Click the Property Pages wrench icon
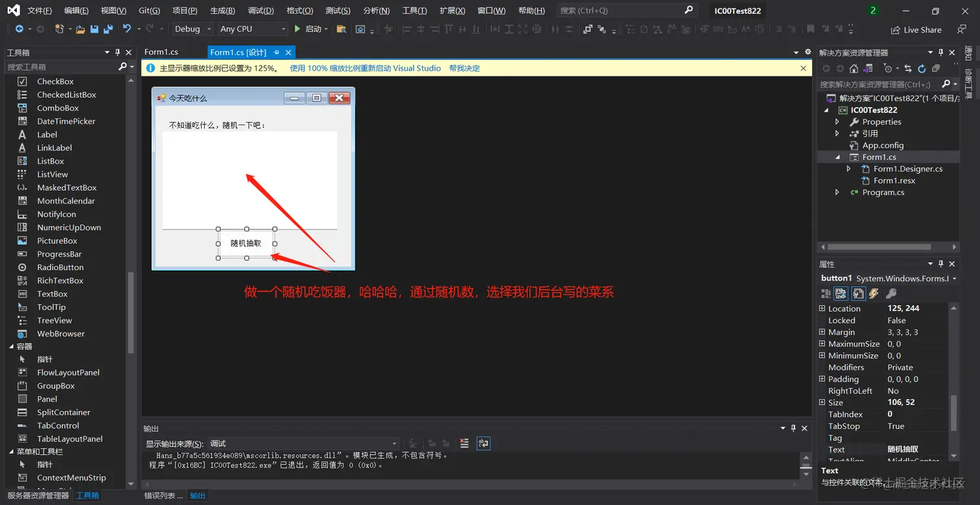The width and height of the screenshot is (980, 505). click(891, 294)
